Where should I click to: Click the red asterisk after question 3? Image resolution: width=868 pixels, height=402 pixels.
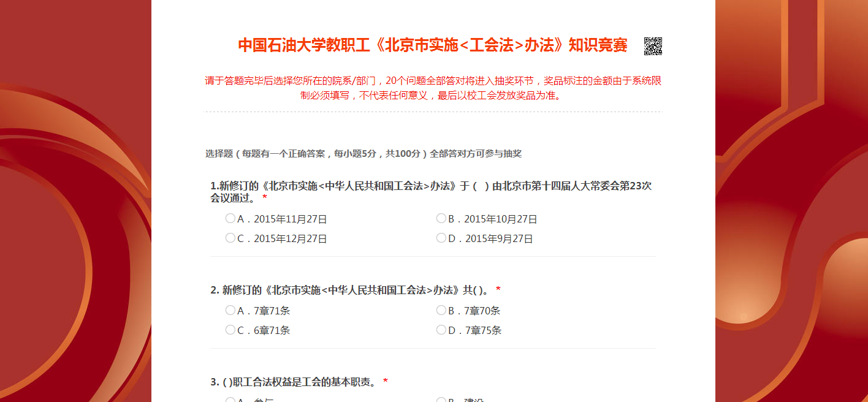[x=386, y=382]
